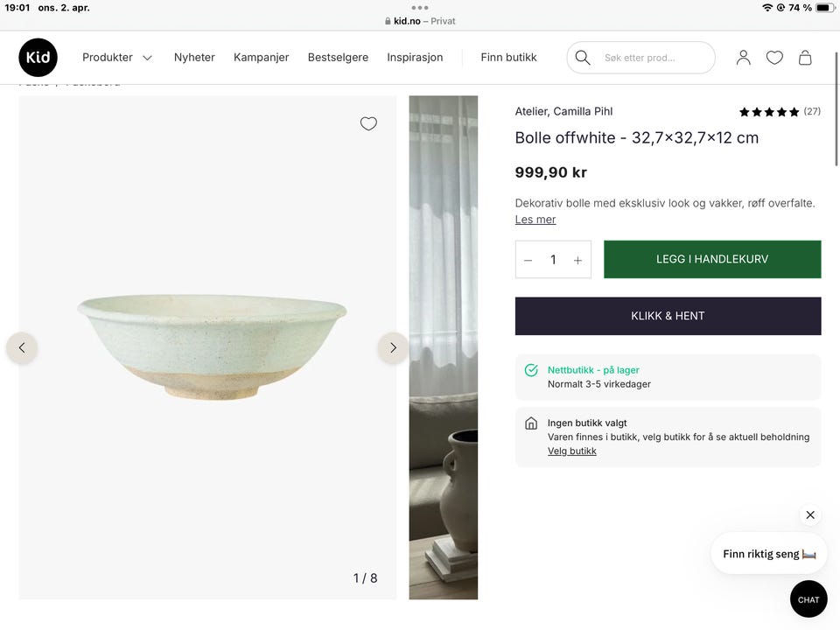Open the shopping bag icon
The height and width of the screenshot is (630, 840).
pyautogui.click(x=805, y=58)
